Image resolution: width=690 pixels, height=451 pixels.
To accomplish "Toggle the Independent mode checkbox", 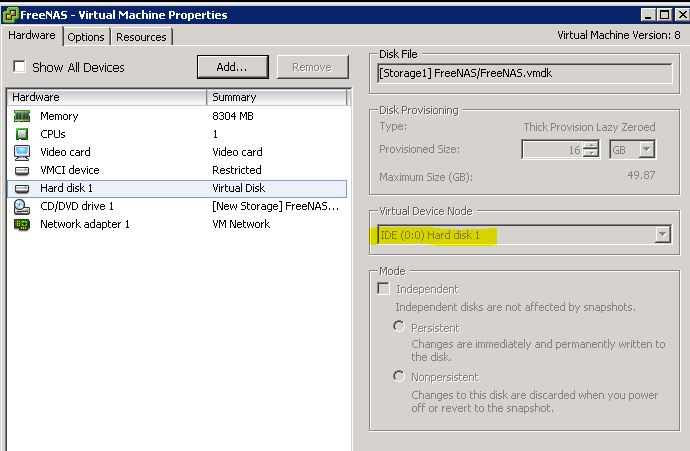I will [383, 289].
